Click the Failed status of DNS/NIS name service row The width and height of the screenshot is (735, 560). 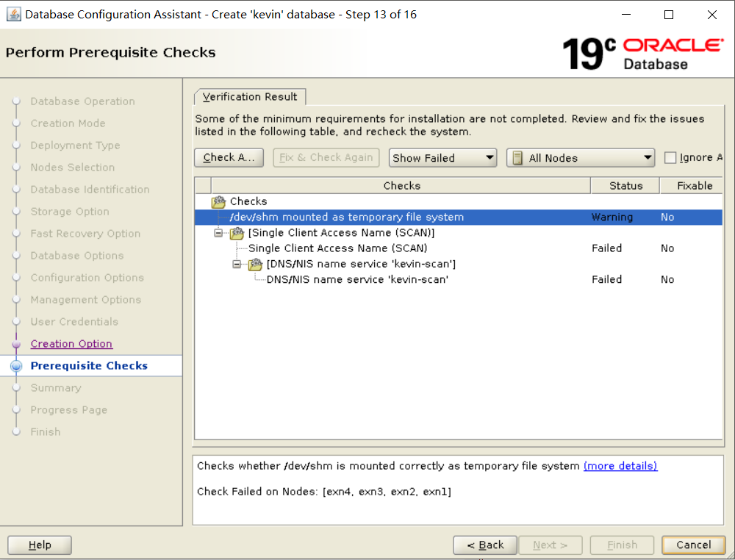click(x=606, y=280)
